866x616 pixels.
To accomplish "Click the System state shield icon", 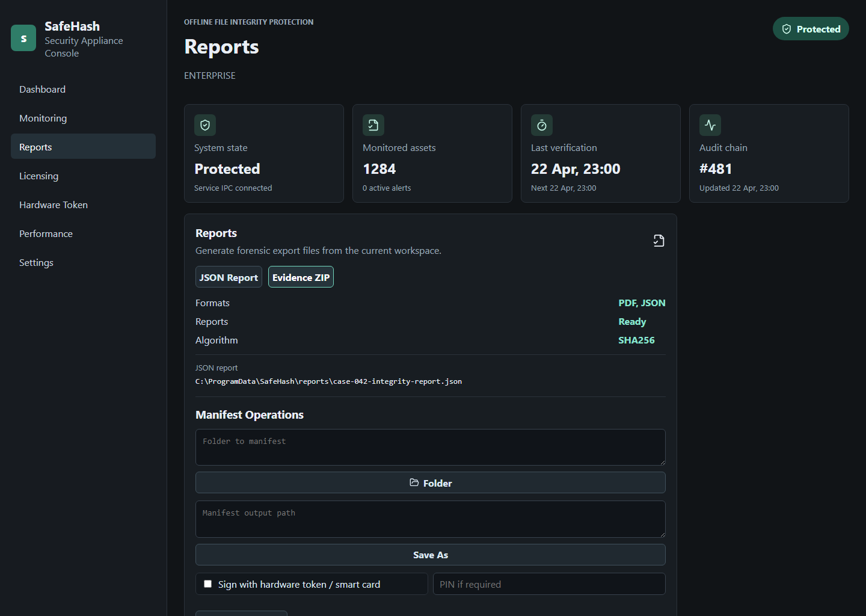I will (x=205, y=125).
